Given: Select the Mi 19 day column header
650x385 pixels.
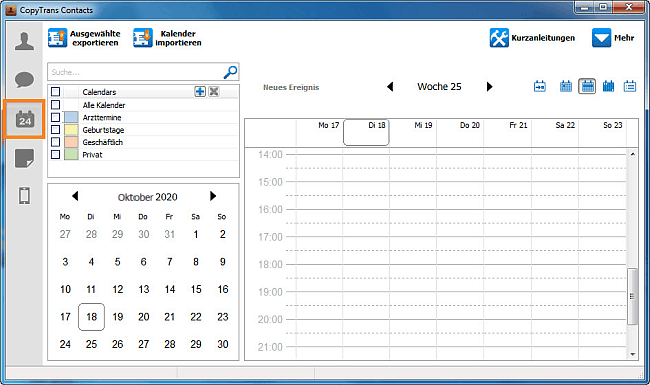Looking at the screenshot, I should click(413, 132).
